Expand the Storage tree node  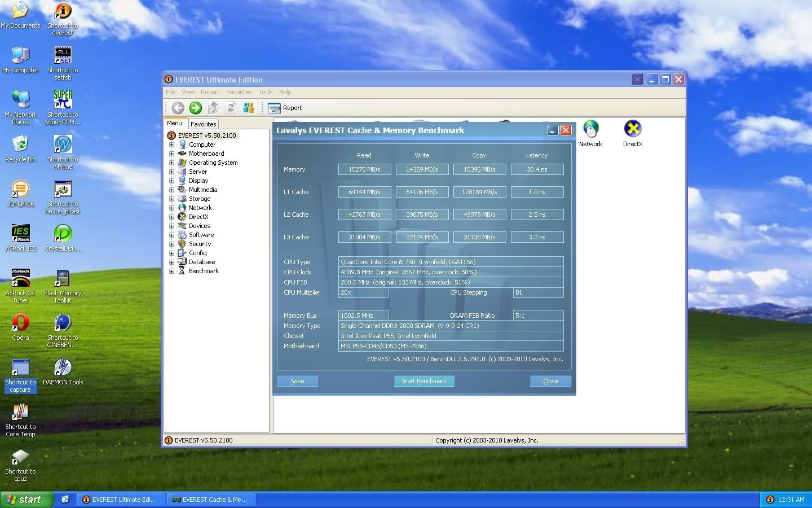pyautogui.click(x=172, y=199)
